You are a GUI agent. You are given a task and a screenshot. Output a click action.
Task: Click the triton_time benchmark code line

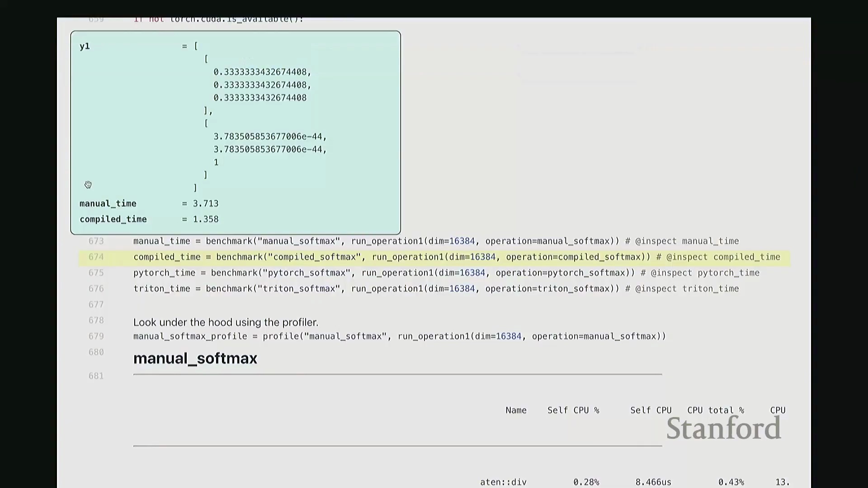point(436,289)
